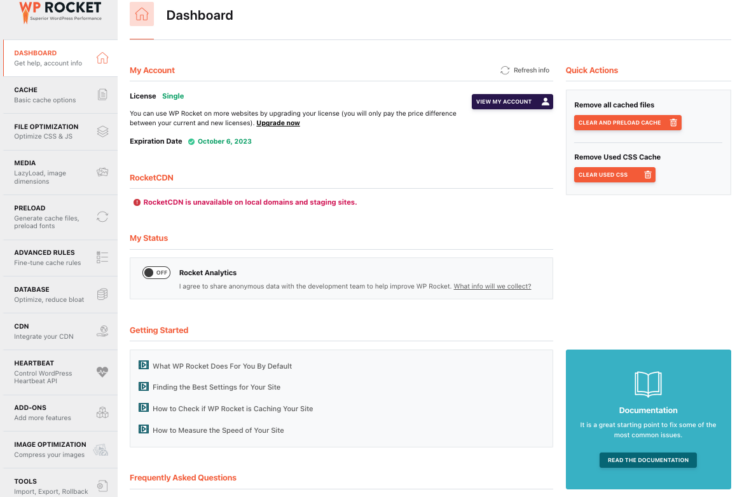This screenshot has width=742, height=497.
Task: Click video icon for What WP Rocket Does
Action: 143,365
